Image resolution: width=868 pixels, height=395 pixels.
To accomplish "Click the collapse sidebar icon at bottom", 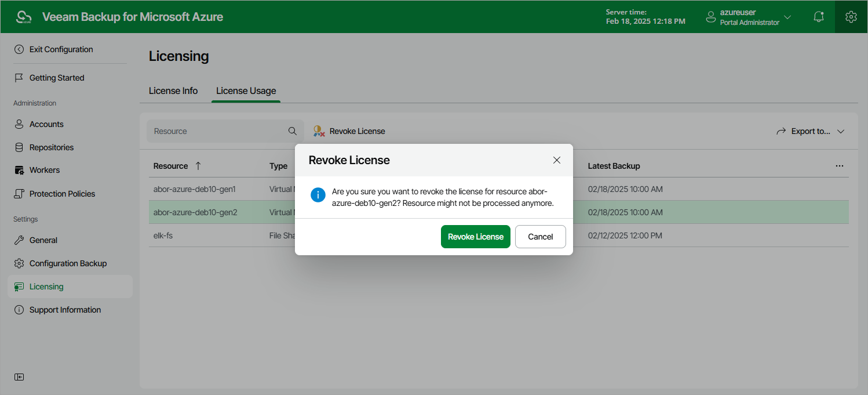I will (19, 377).
